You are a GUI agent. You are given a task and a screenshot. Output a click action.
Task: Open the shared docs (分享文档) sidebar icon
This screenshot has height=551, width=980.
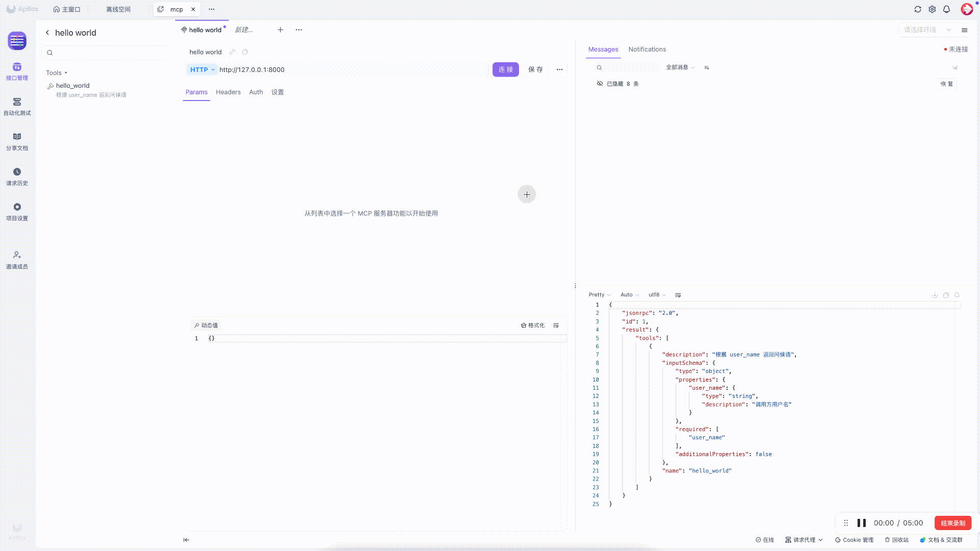pyautogui.click(x=17, y=142)
